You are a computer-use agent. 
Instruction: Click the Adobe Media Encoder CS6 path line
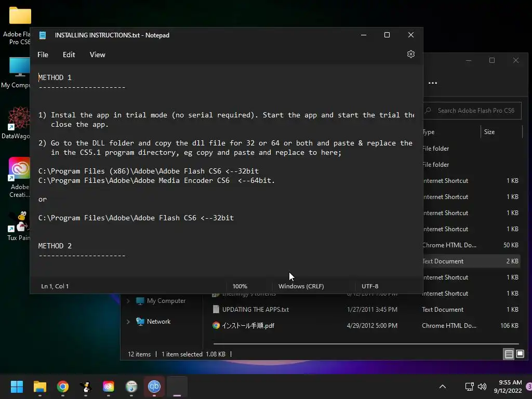pyautogui.click(x=156, y=180)
